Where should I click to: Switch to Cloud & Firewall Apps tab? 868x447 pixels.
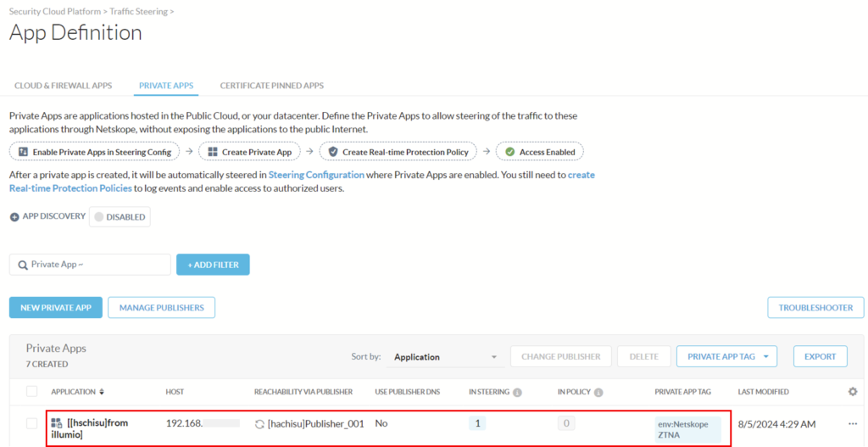point(63,86)
